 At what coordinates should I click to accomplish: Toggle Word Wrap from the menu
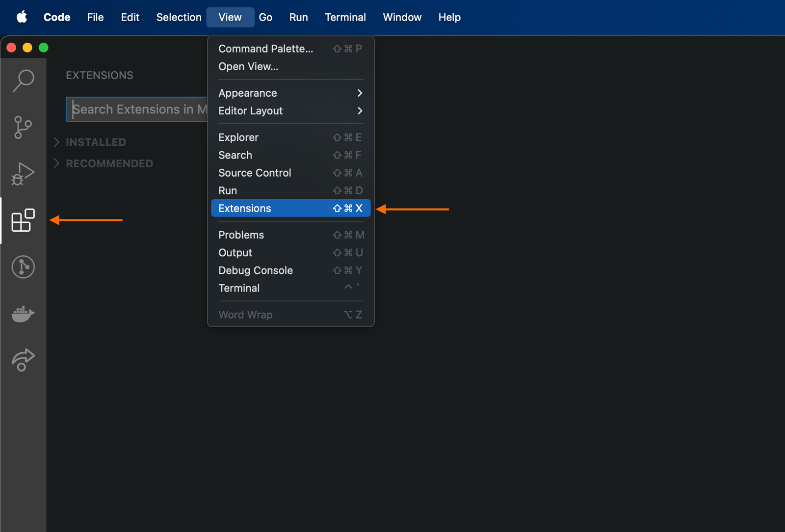click(245, 315)
